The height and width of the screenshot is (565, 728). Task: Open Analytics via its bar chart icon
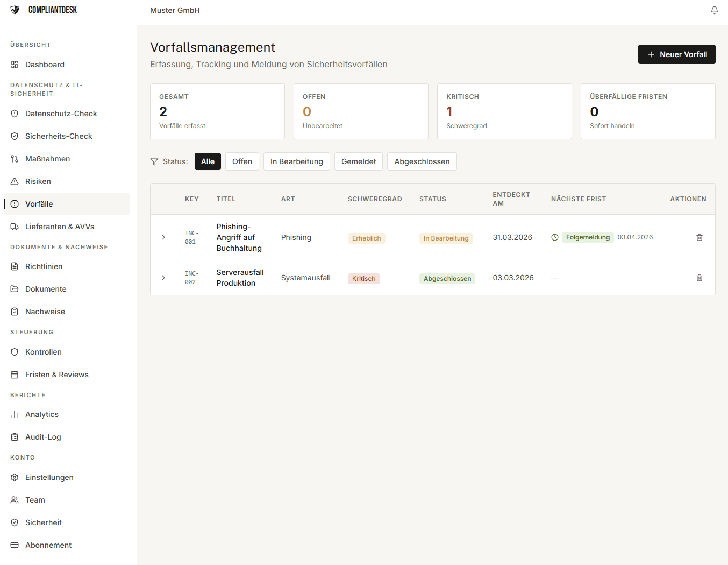click(x=15, y=414)
